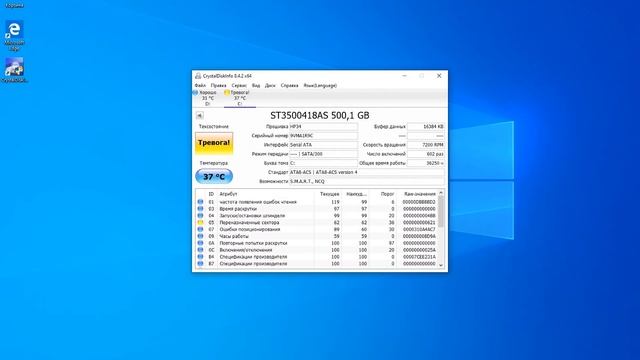This screenshot has width=640, height=360.
Task: Open the Сервис menu
Action: (x=239, y=86)
